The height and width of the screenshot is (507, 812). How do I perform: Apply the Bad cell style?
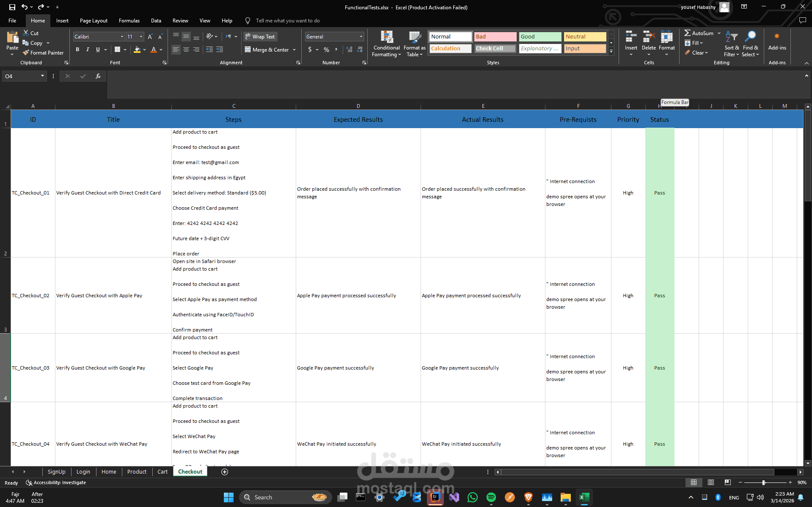click(495, 37)
